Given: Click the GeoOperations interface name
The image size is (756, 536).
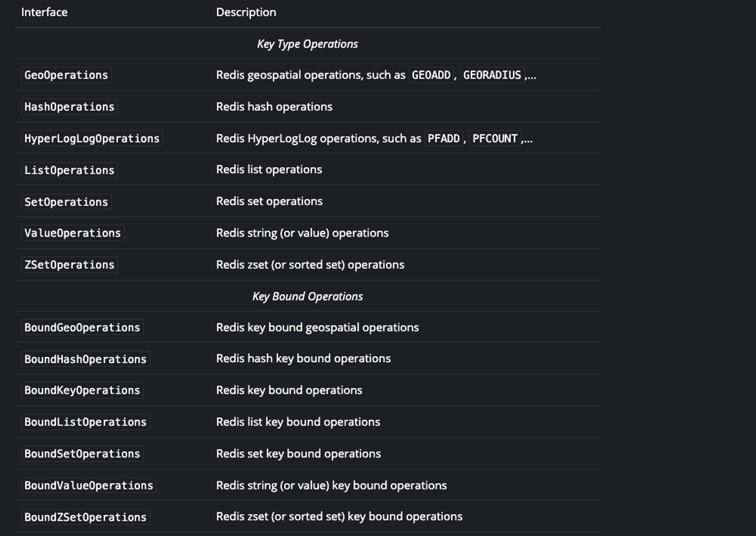Looking at the screenshot, I should (x=66, y=75).
